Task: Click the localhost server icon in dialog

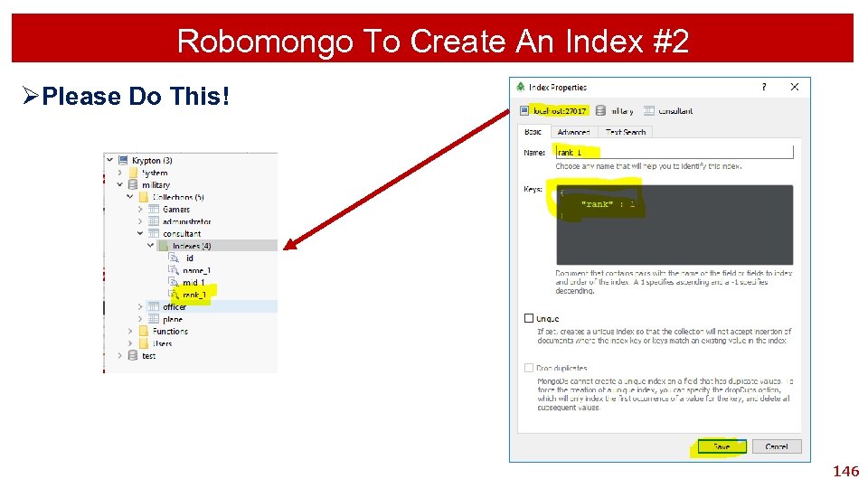Action: 524,110
